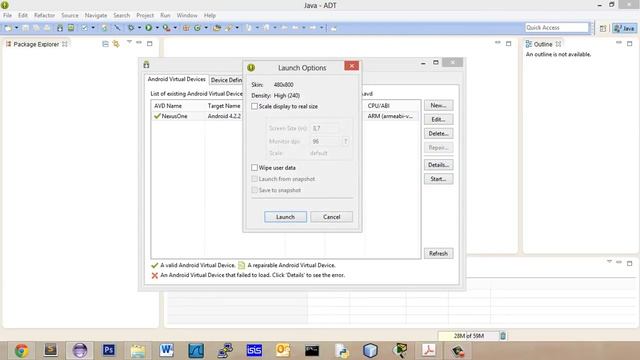Open the PDF reader from the taskbar
The height and width of the screenshot is (360, 640).
tap(429, 351)
